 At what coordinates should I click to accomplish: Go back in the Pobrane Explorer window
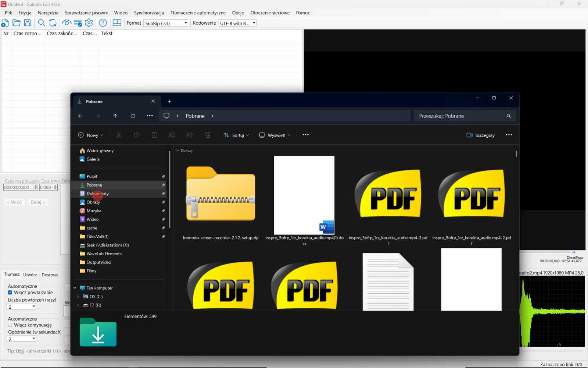[x=80, y=116]
